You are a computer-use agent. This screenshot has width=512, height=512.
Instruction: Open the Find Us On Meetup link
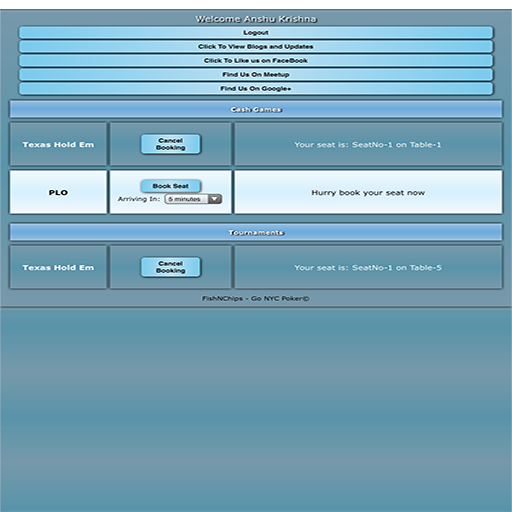click(256, 75)
